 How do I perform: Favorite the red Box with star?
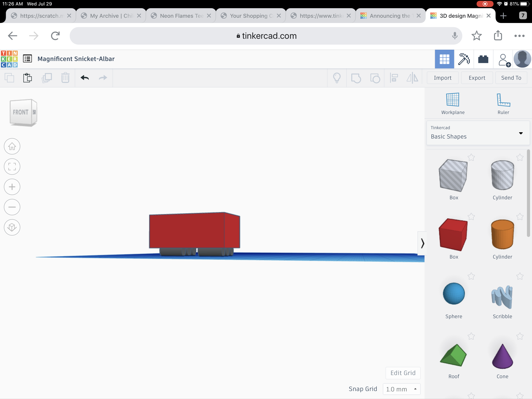[x=471, y=217]
